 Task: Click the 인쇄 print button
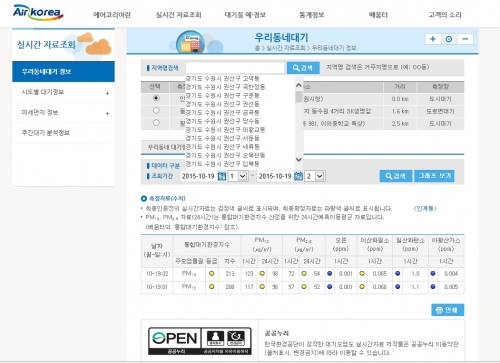pyautogui.click(x=447, y=310)
